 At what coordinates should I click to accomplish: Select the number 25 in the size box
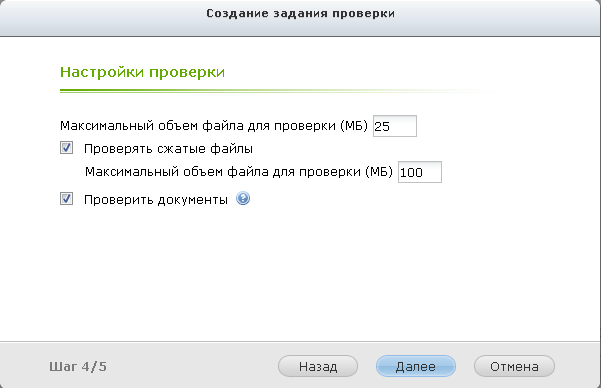coord(382,126)
